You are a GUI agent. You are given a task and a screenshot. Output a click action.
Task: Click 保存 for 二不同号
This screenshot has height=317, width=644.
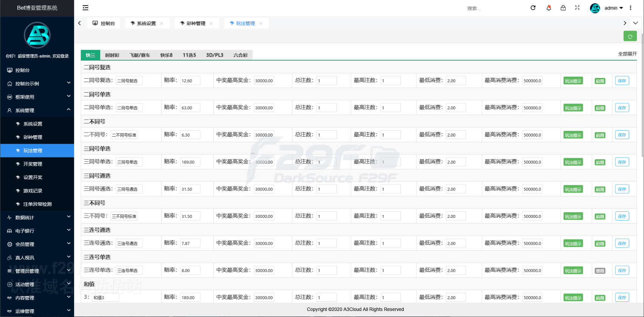[622, 135]
